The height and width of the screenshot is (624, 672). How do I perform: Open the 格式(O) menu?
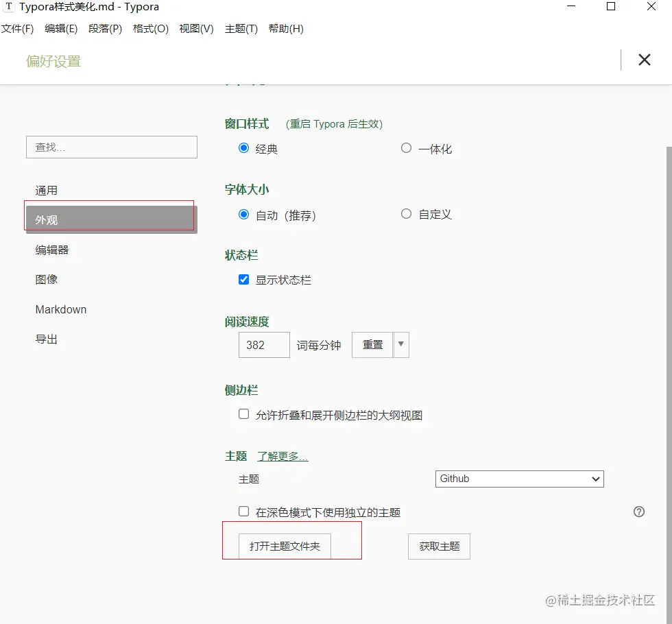[150, 29]
